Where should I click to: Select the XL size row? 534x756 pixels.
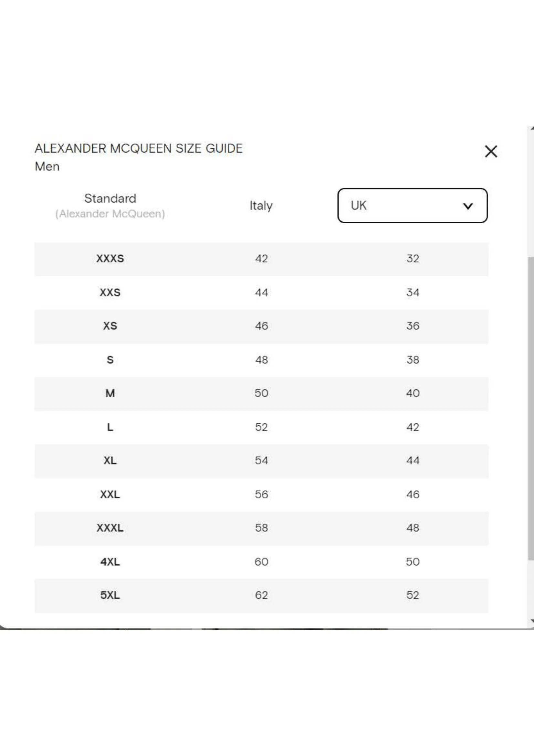click(261, 461)
